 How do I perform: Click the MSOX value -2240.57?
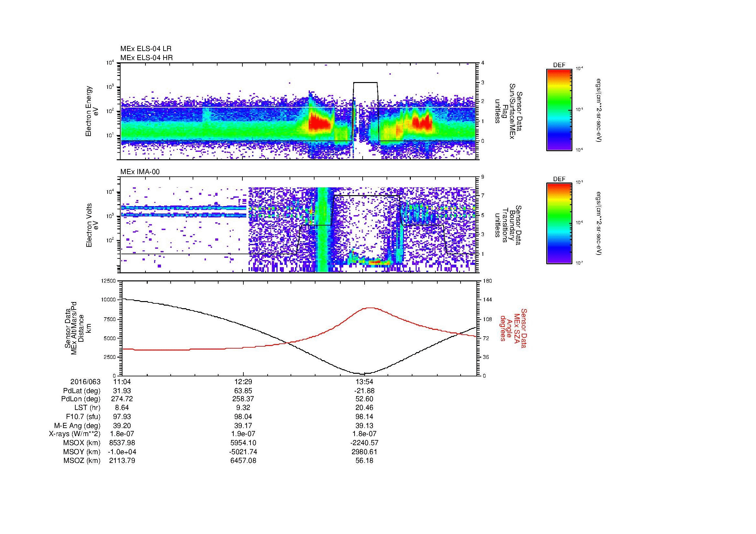coord(364,443)
